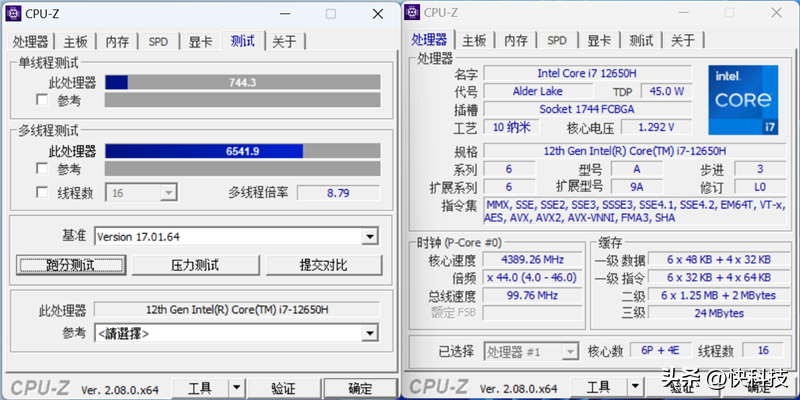Open the 线程数 thread count dropdown
Screen dimensions: 800x400
[167, 192]
